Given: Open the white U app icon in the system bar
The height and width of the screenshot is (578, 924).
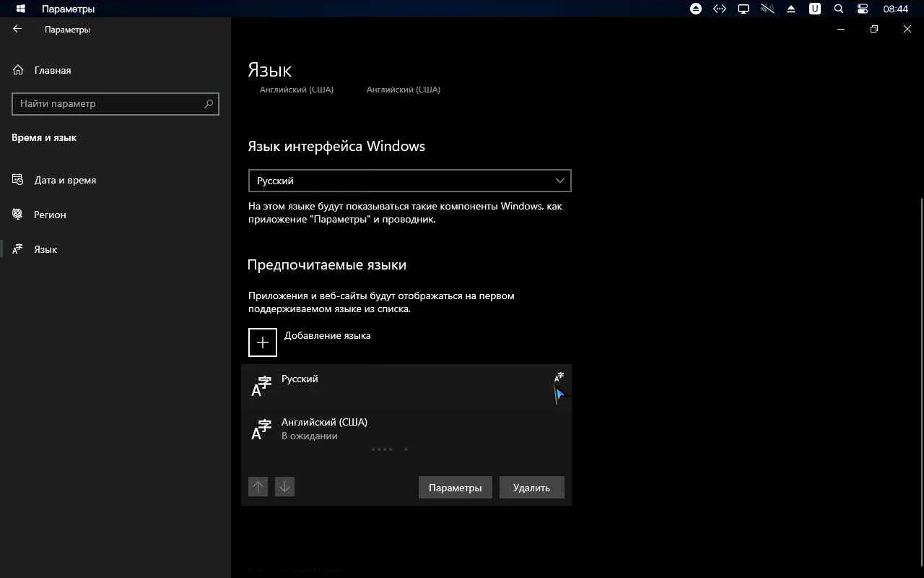Looking at the screenshot, I should click(x=815, y=9).
